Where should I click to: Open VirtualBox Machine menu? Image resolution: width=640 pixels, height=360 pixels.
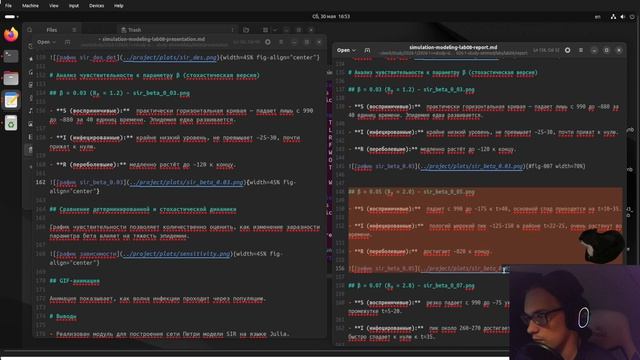30,6
